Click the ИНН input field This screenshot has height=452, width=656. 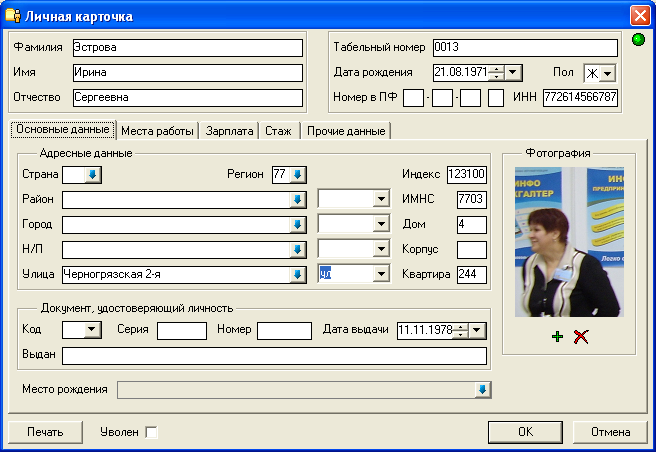click(x=580, y=98)
